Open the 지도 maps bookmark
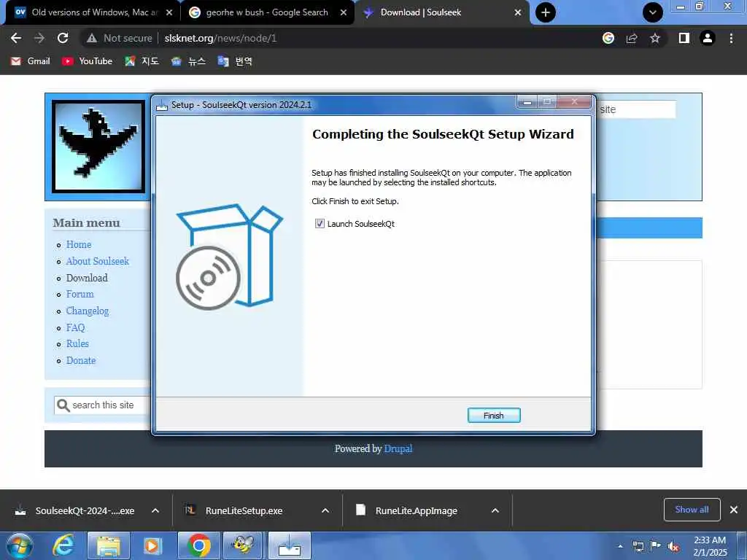 point(142,61)
